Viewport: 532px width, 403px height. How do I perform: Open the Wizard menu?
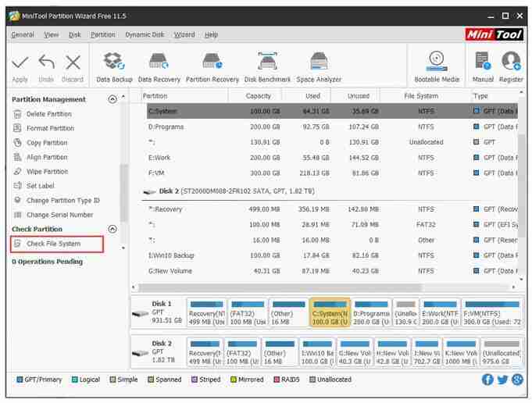coord(184,35)
